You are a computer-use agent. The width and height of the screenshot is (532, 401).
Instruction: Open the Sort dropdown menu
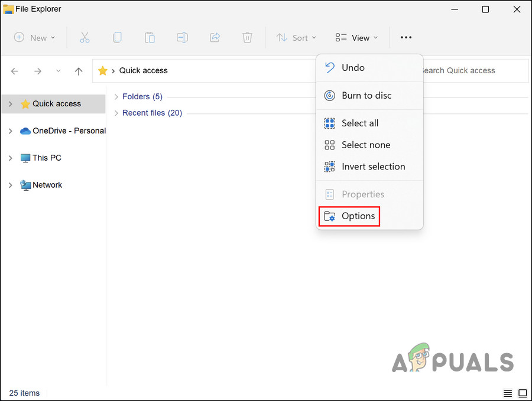(296, 38)
